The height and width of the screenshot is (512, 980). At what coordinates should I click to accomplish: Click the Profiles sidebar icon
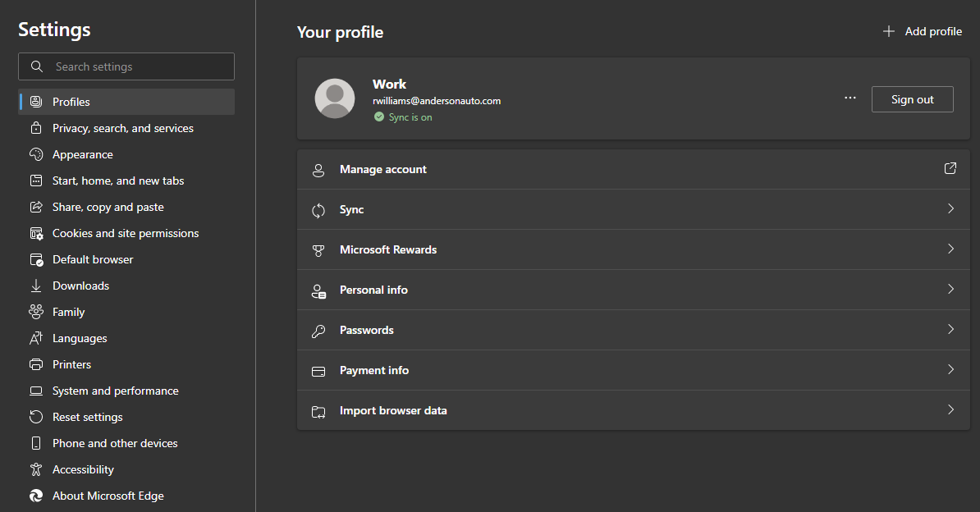coord(36,101)
